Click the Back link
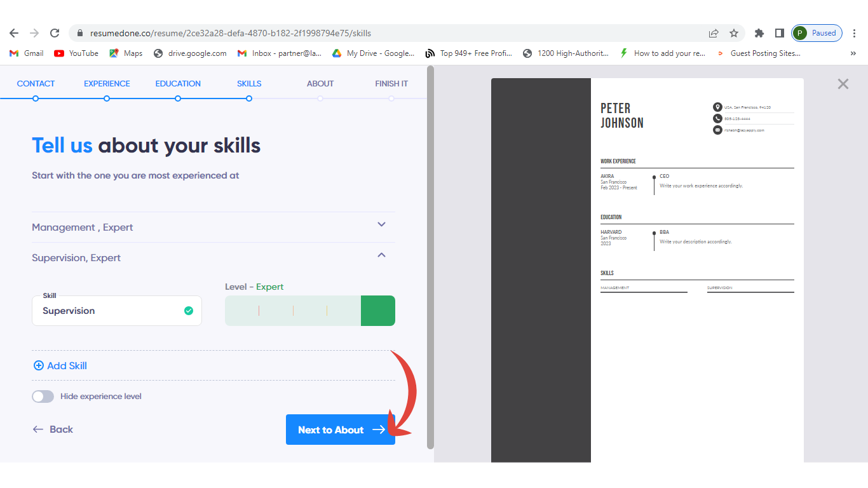 (x=53, y=430)
